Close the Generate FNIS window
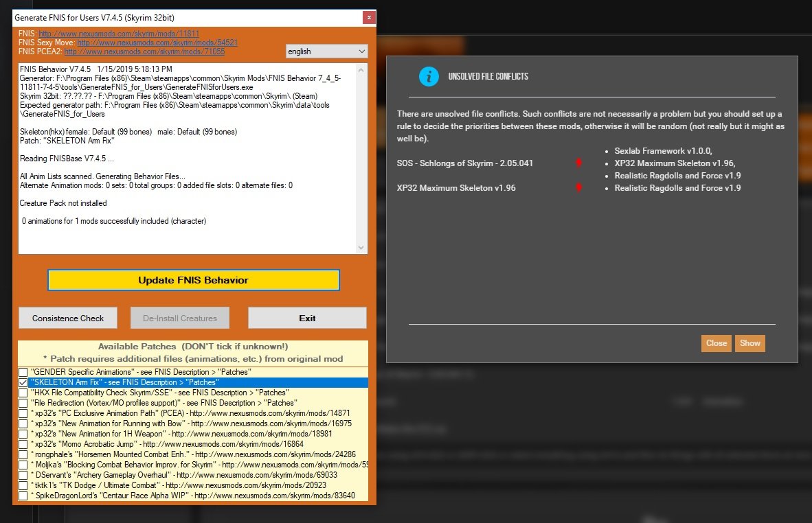The height and width of the screenshot is (523, 812). [x=369, y=18]
